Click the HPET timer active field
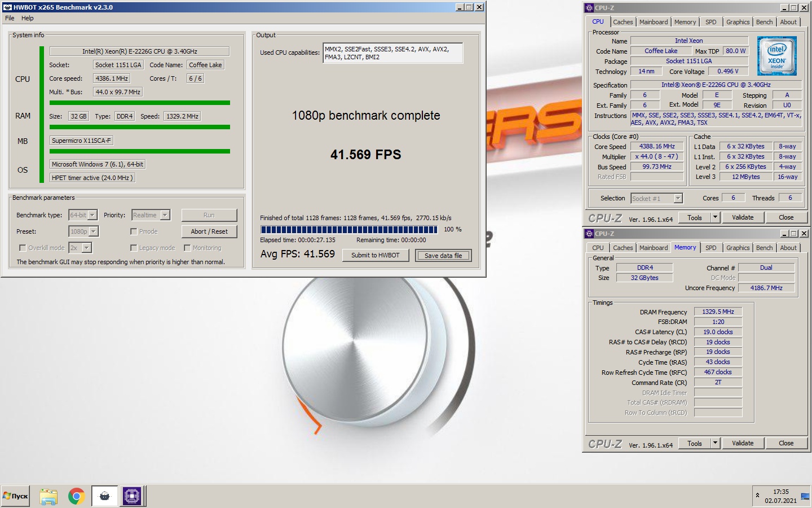The image size is (812, 508). click(x=92, y=178)
